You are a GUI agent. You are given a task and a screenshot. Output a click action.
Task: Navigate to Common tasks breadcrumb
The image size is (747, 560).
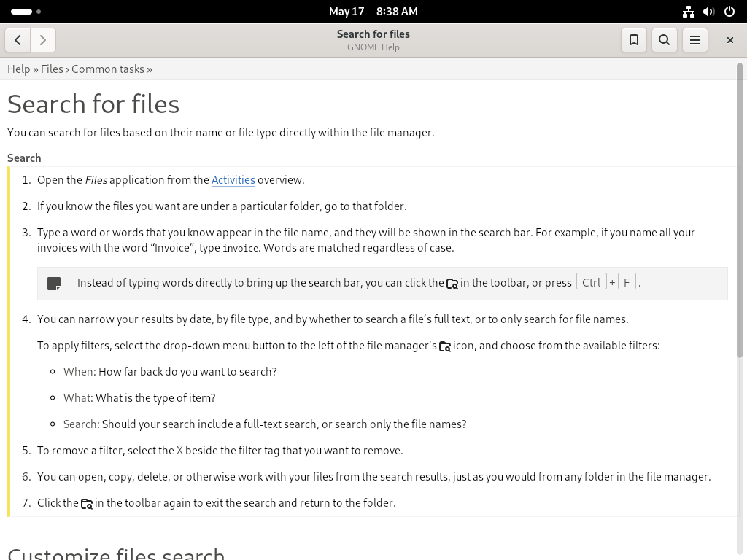(x=108, y=69)
